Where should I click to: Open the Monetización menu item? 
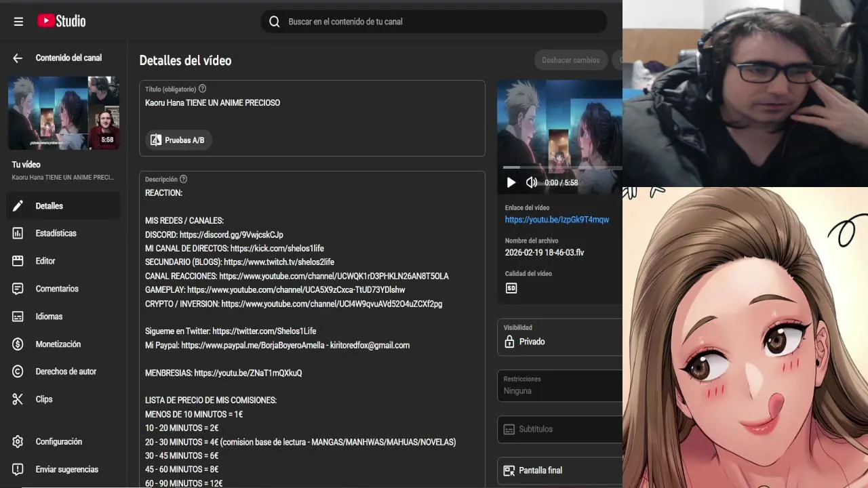click(x=64, y=344)
